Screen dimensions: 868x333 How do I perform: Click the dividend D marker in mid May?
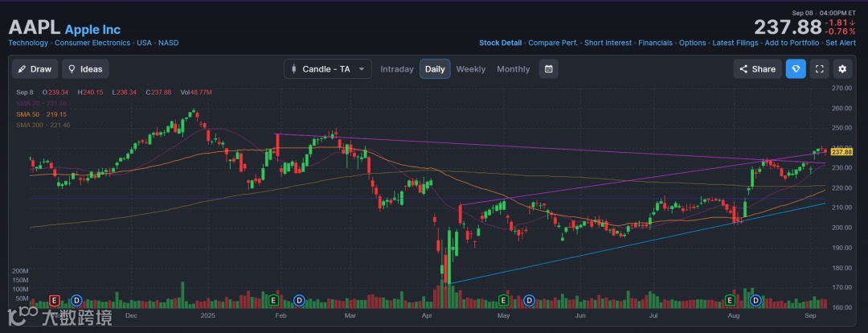[529, 300]
